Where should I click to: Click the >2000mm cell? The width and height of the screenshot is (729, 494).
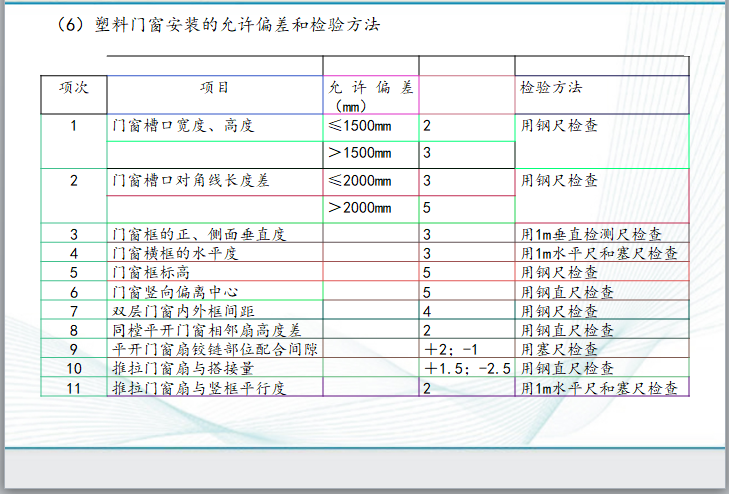point(360,208)
